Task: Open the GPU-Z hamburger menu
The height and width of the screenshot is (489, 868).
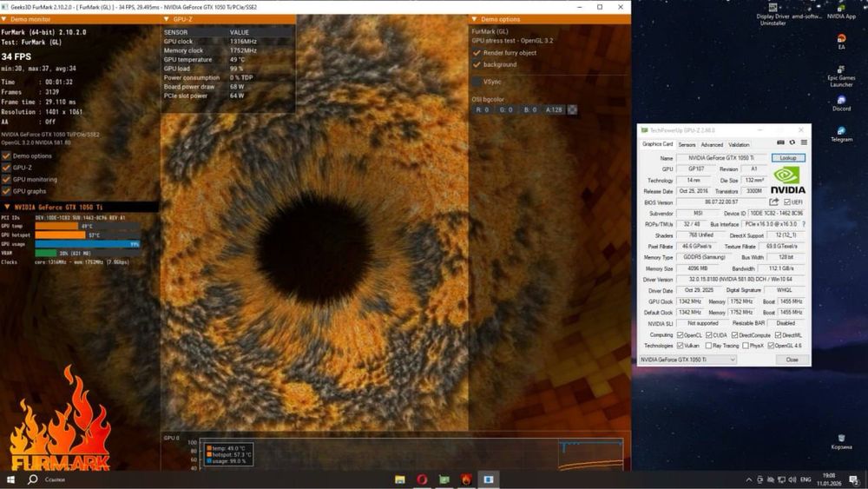Action: [x=804, y=143]
